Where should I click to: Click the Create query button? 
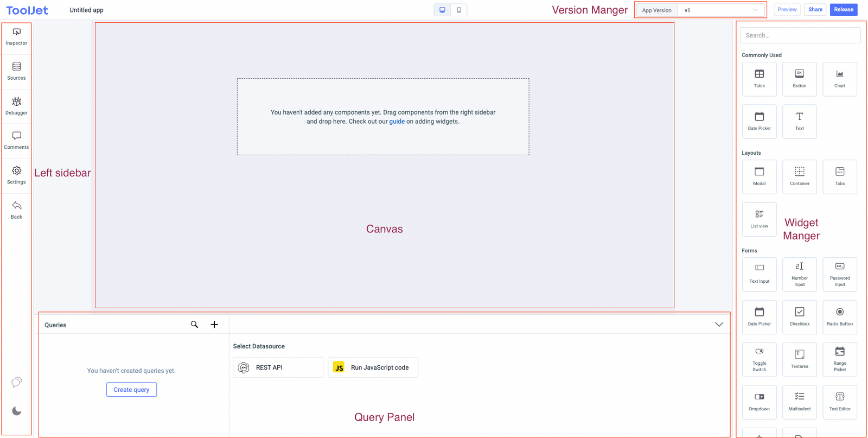131,390
